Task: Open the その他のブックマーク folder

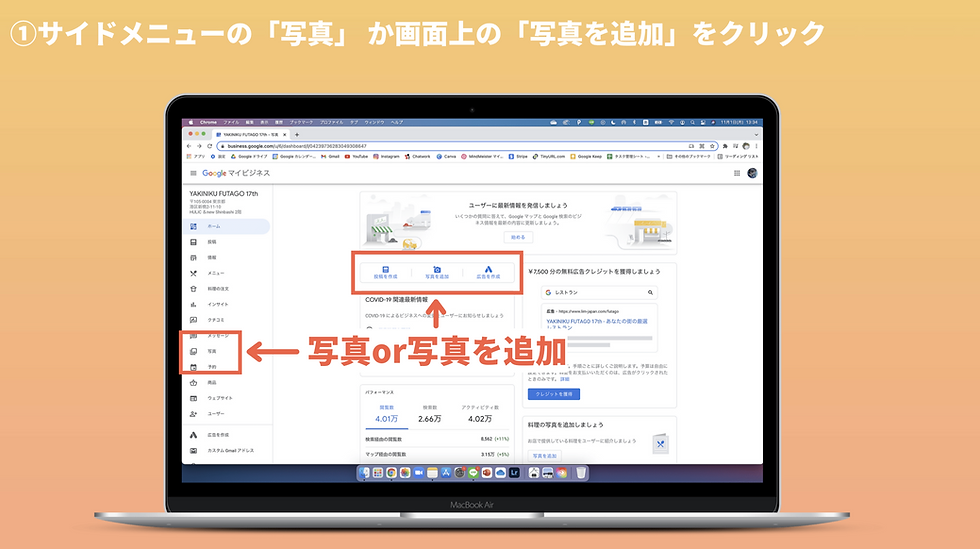Action: tap(689, 156)
